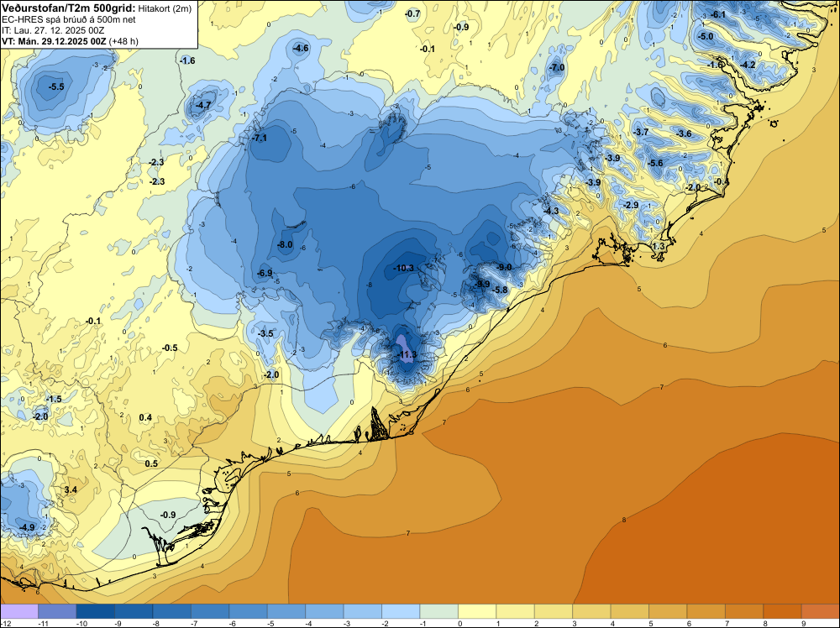Viewport: 840px width, 628px height.
Task: Select the -9.9 temperature label
Action: (x=482, y=284)
